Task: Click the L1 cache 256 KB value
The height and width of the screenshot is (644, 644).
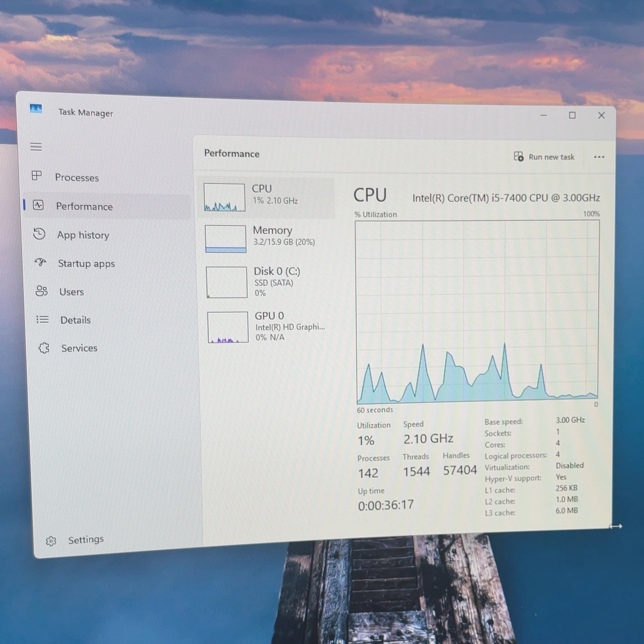Action: 567,488
